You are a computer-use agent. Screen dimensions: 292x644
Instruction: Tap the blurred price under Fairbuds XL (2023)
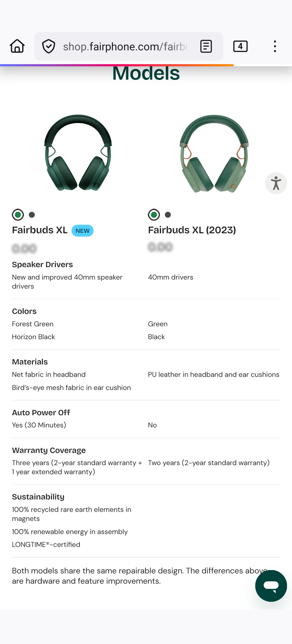click(160, 247)
